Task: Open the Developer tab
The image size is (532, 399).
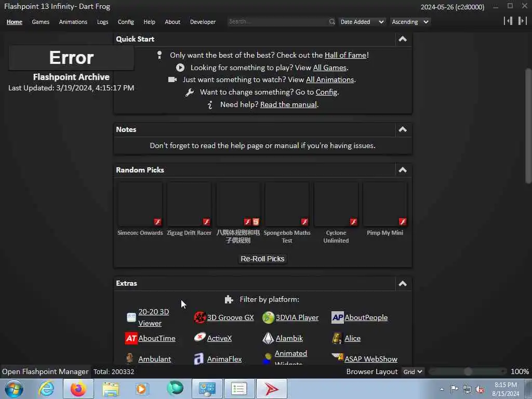Action: point(203,22)
